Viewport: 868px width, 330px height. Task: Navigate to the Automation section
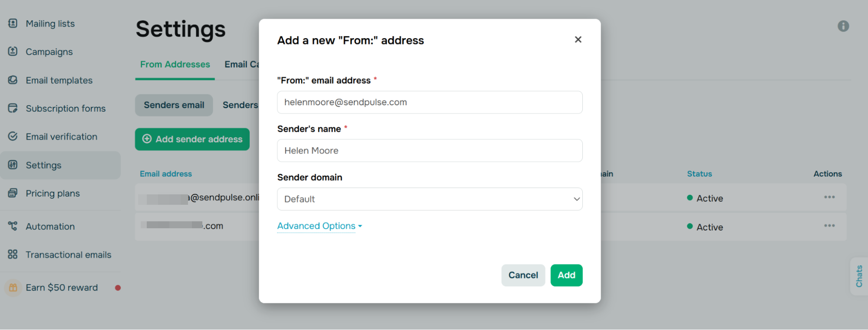pos(50,226)
